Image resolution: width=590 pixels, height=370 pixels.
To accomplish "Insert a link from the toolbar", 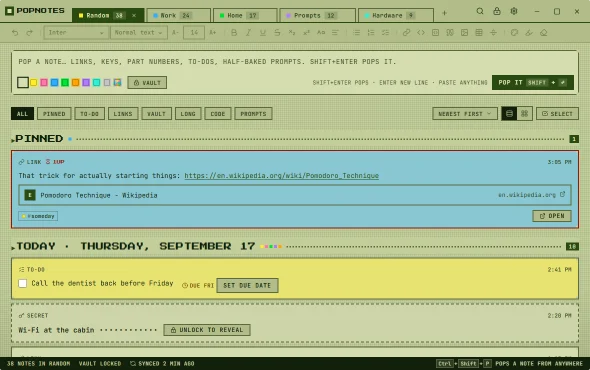I will (406, 33).
